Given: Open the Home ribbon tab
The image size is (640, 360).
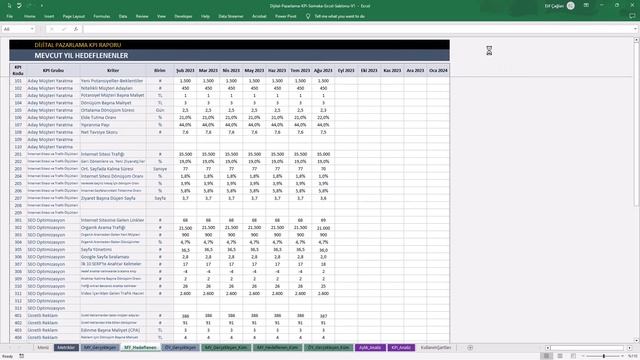Looking at the screenshot, I should coord(29,16).
